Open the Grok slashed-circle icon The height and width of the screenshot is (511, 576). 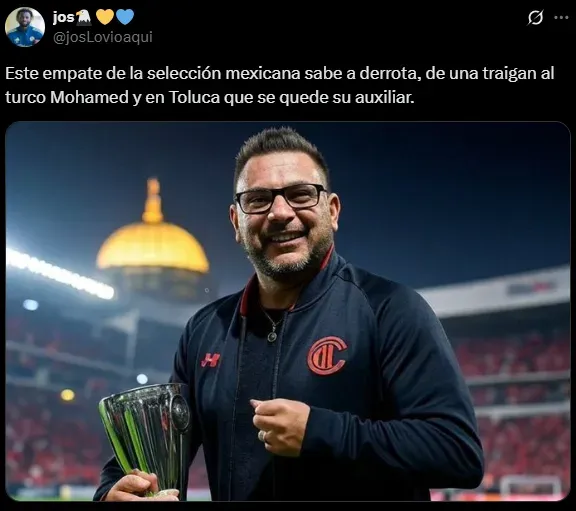[x=535, y=17]
